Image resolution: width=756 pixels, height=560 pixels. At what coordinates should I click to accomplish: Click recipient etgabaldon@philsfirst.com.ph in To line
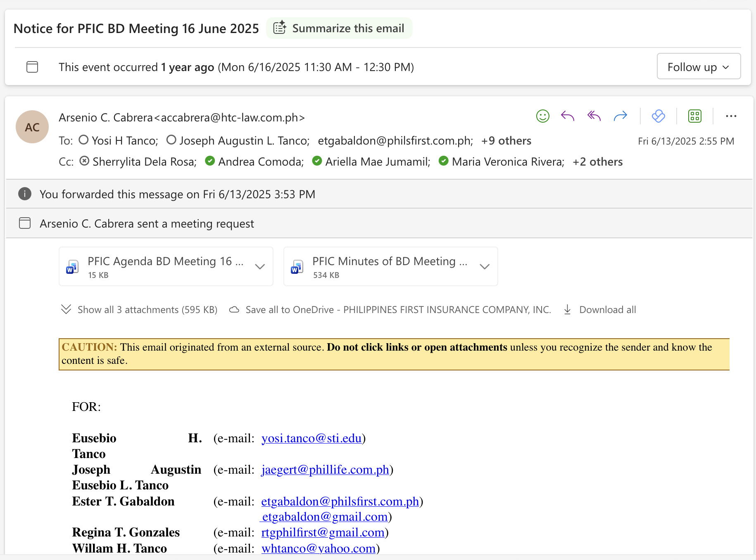pos(395,141)
